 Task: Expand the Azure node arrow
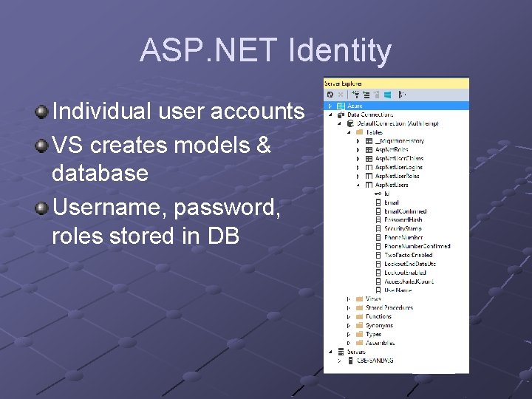[x=330, y=106]
